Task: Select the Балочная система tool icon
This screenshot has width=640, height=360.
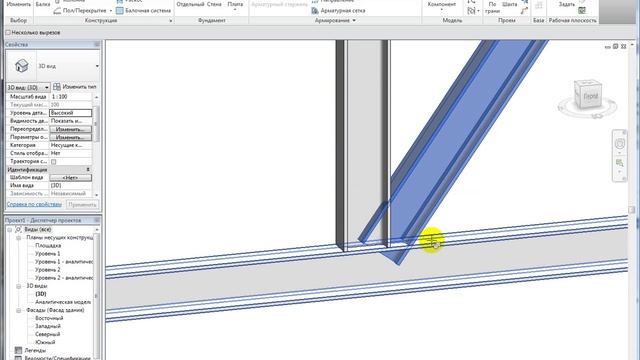Action: (x=120, y=11)
